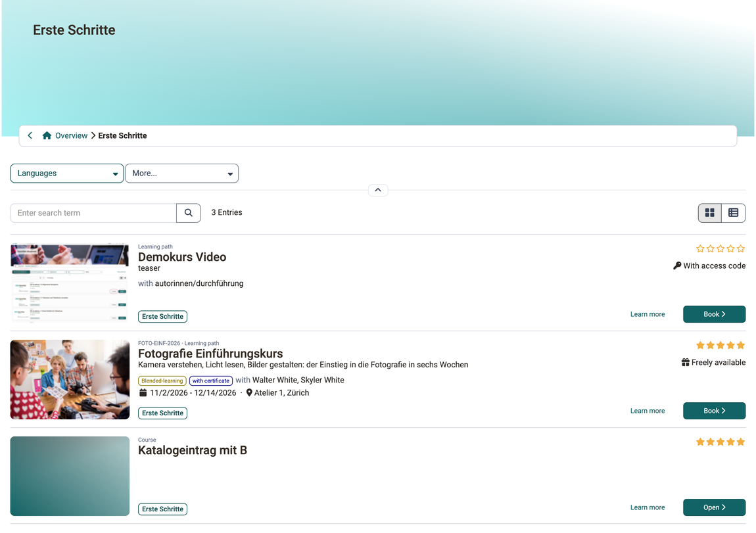The height and width of the screenshot is (533, 756).
Task: Switch to grid tile view
Action: 710,213
